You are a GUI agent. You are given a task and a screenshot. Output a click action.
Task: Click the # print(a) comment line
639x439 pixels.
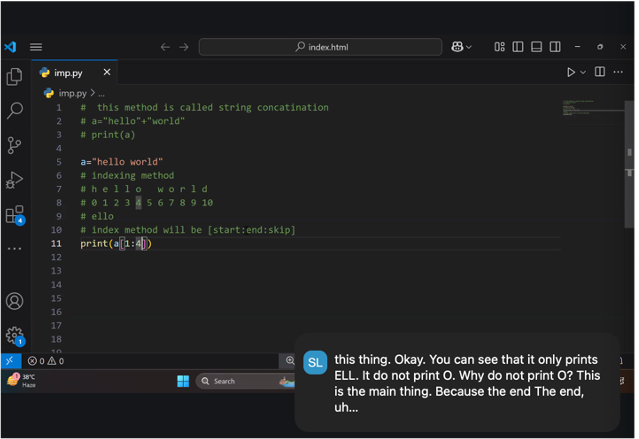[108, 135]
